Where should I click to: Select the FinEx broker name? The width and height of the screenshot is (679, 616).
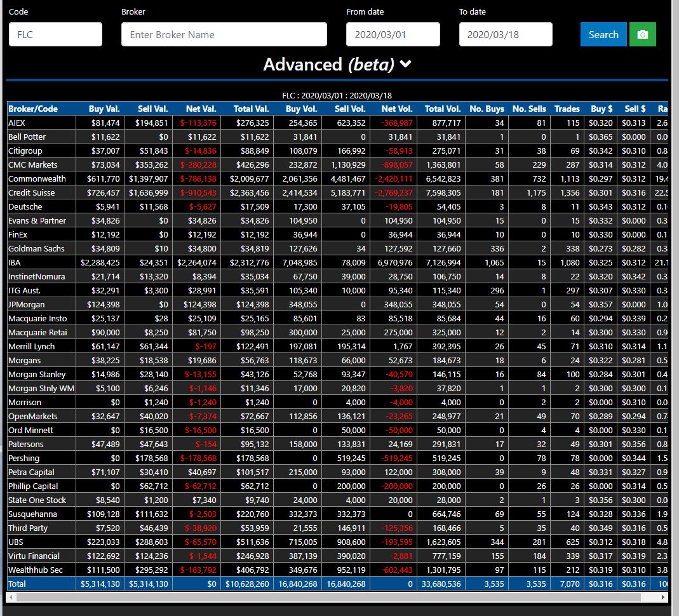click(18, 234)
